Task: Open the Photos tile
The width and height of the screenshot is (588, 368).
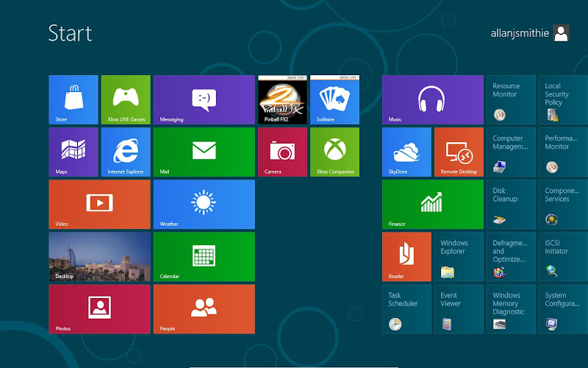Action: coord(99,308)
